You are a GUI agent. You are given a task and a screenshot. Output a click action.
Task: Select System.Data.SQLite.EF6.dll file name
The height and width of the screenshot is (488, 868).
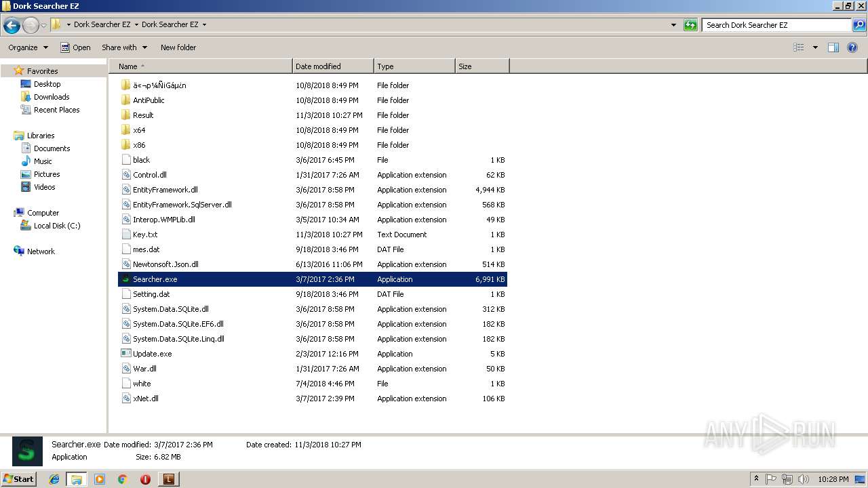[x=178, y=324]
